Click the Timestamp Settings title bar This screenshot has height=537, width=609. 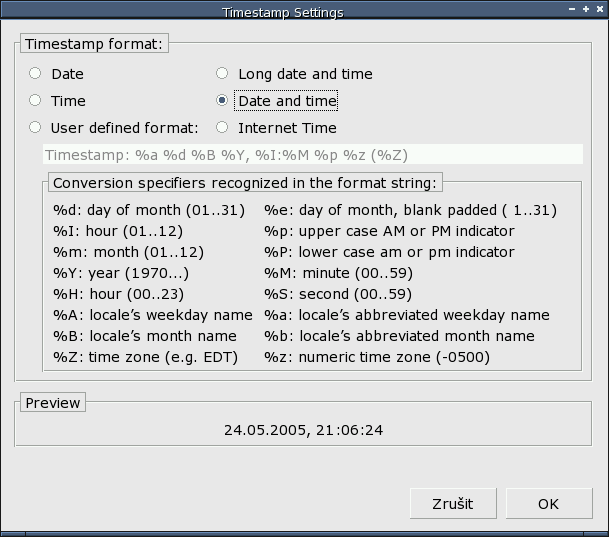click(283, 12)
